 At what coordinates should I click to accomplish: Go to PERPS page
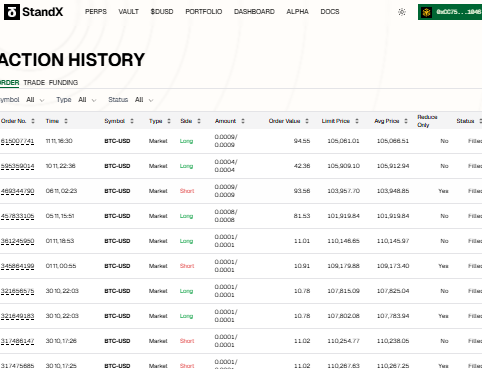(x=96, y=12)
